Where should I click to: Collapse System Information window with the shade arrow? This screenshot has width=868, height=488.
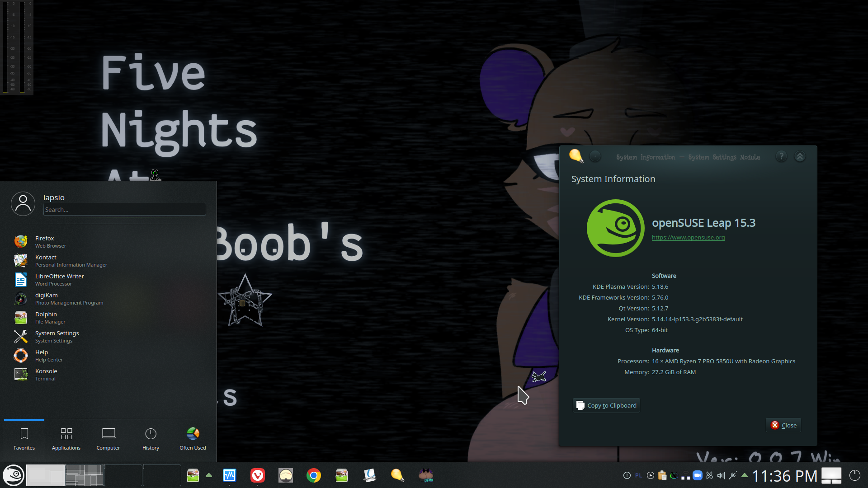point(800,157)
